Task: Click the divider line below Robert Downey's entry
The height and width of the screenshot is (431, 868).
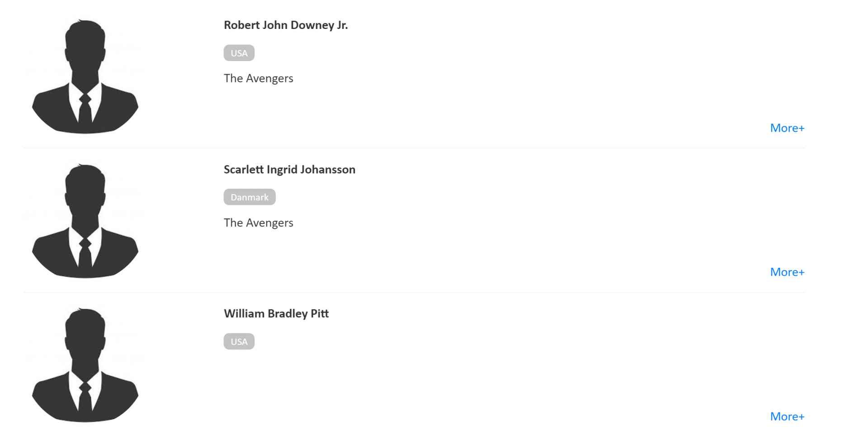Action: pos(414,148)
